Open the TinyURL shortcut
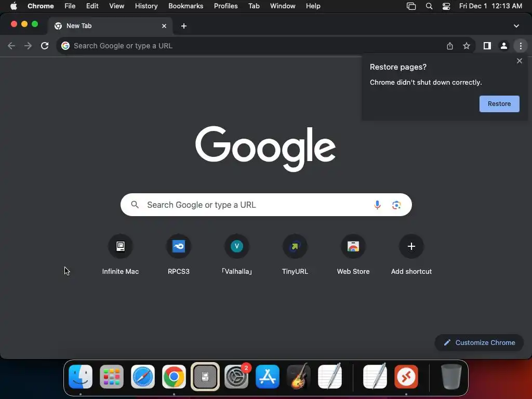532x399 pixels. 295,255
